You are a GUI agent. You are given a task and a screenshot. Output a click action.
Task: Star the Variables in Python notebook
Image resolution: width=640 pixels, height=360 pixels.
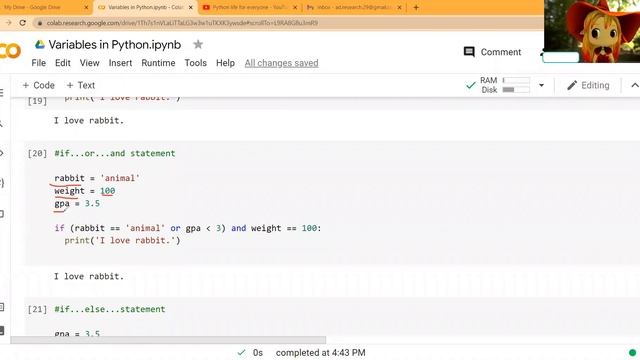198,44
